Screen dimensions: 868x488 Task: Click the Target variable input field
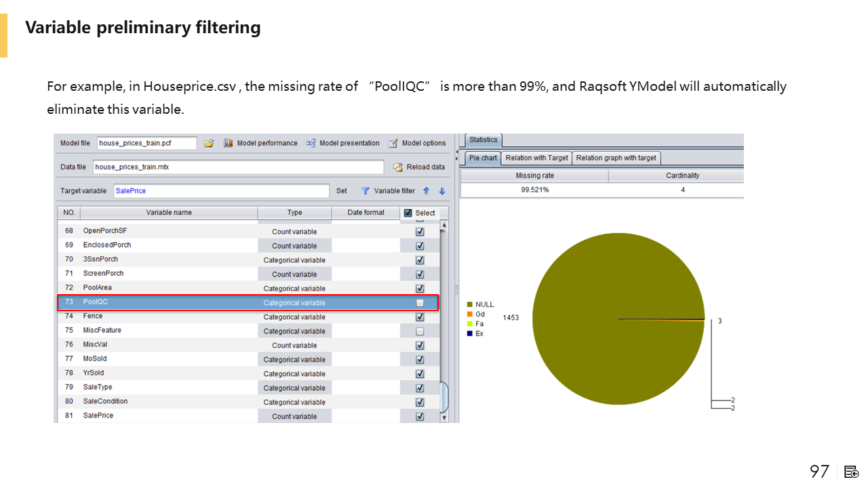[x=220, y=191]
